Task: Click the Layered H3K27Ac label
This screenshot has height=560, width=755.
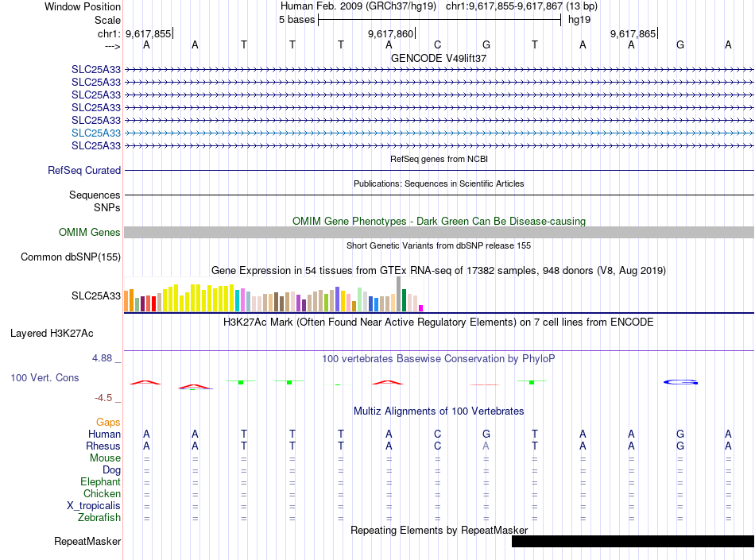Action: pos(52,334)
